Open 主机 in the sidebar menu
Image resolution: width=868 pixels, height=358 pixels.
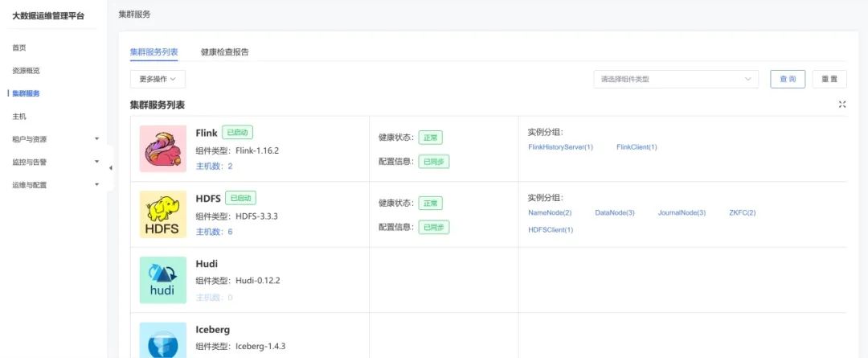(19, 117)
